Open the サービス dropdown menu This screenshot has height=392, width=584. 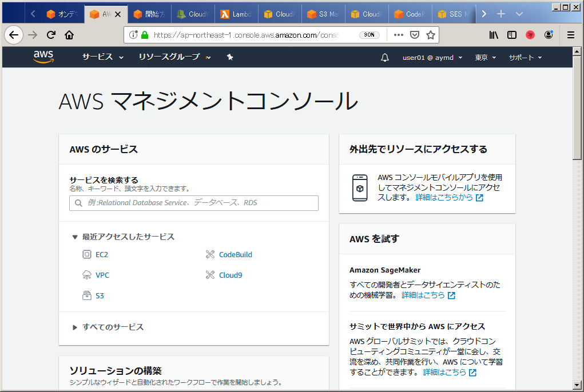(103, 57)
